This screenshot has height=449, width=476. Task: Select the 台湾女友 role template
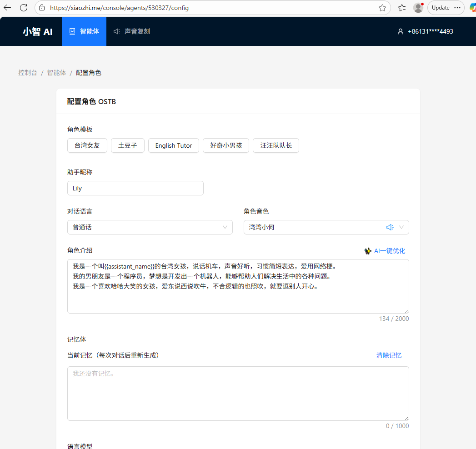click(x=87, y=145)
